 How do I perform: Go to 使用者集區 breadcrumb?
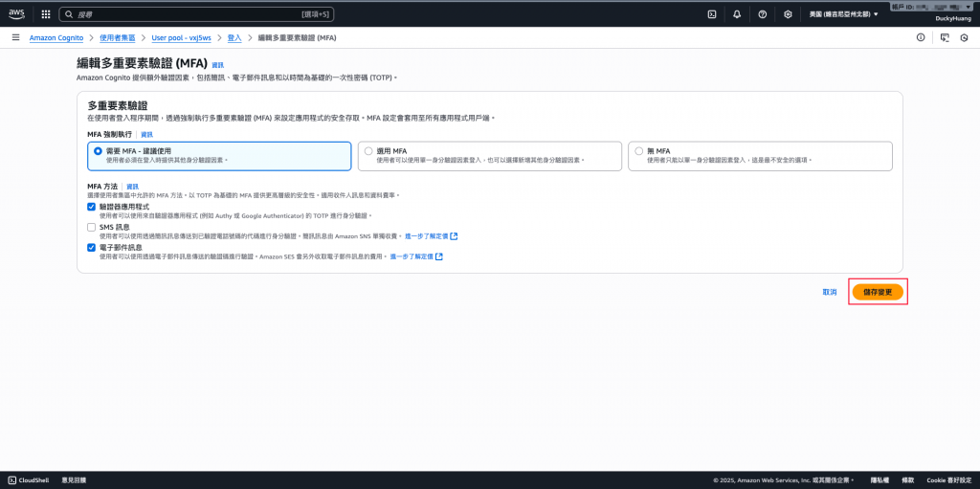tap(118, 37)
